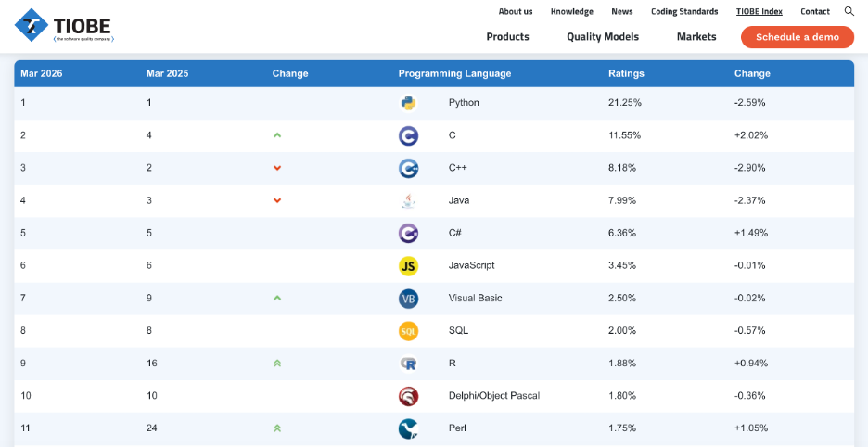The image size is (868, 447).
Task: Click the 1.88% rating value
Action: click(x=622, y=364)
